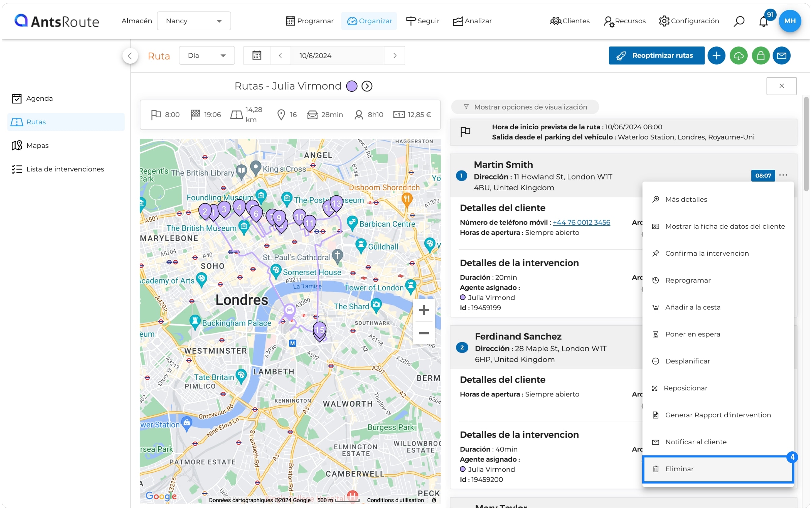Choose Más detalles in context menu
Screen dimensions: 812x511
[718, 199]
